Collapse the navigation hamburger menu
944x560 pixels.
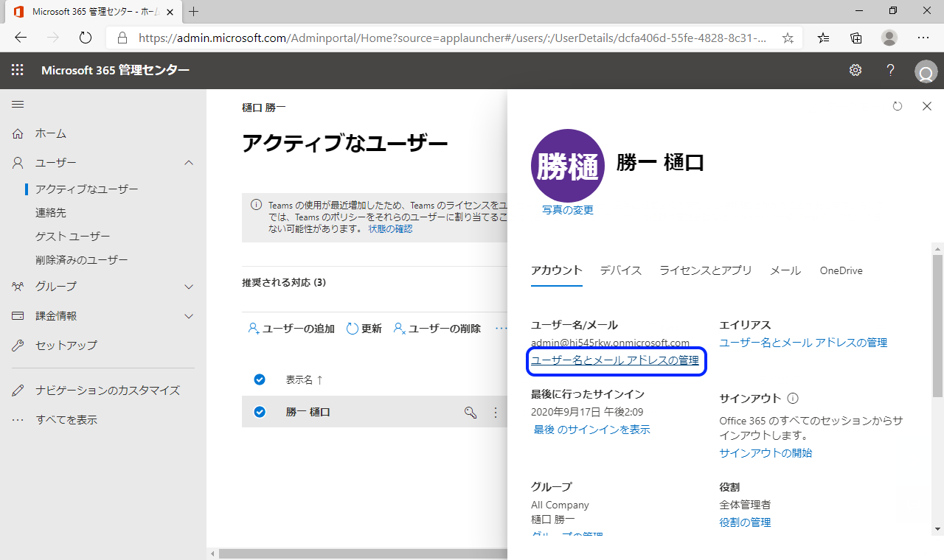tap(18, 105)
